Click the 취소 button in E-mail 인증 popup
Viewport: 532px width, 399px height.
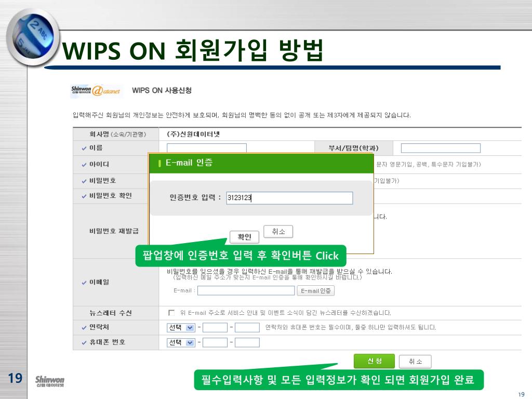pos(278,232)
